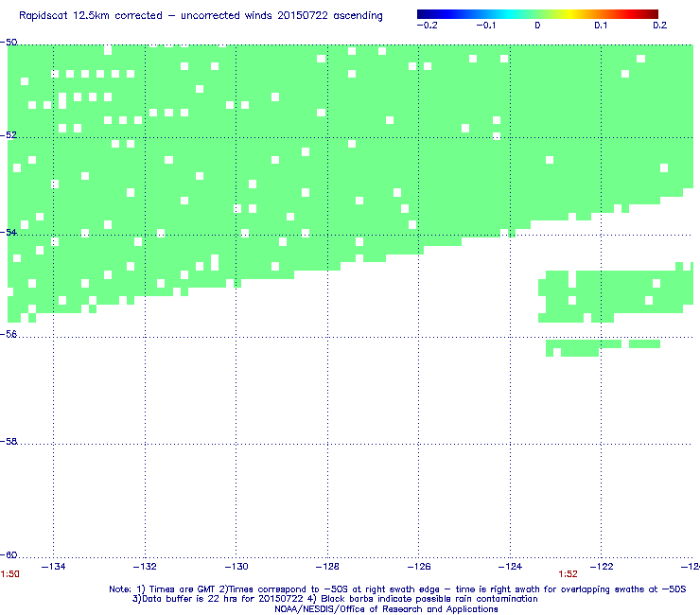Click the '0.1' colorbar label
700x615 pixels.
pyautogui.click(x=601, y=26)
